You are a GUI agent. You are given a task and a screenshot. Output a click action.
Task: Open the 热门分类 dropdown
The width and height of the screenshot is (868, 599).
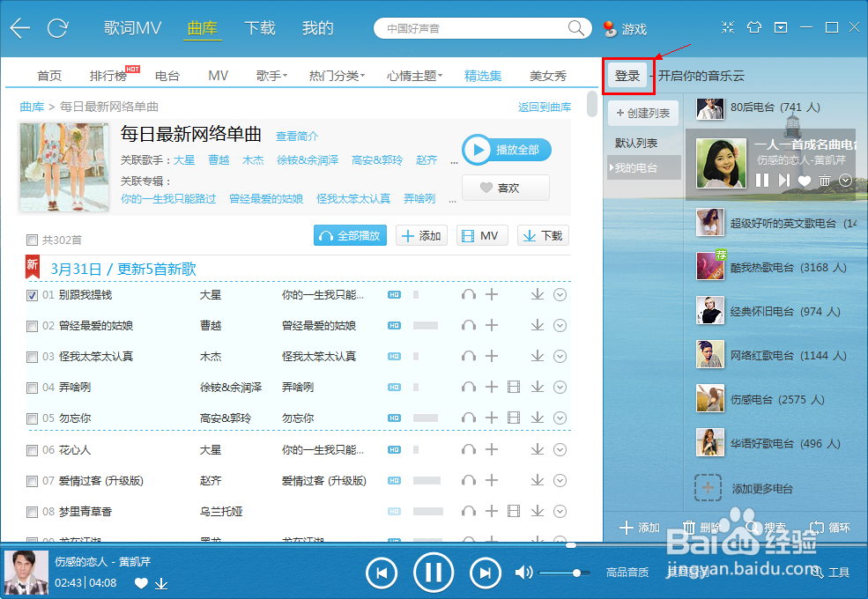[337, 75]
